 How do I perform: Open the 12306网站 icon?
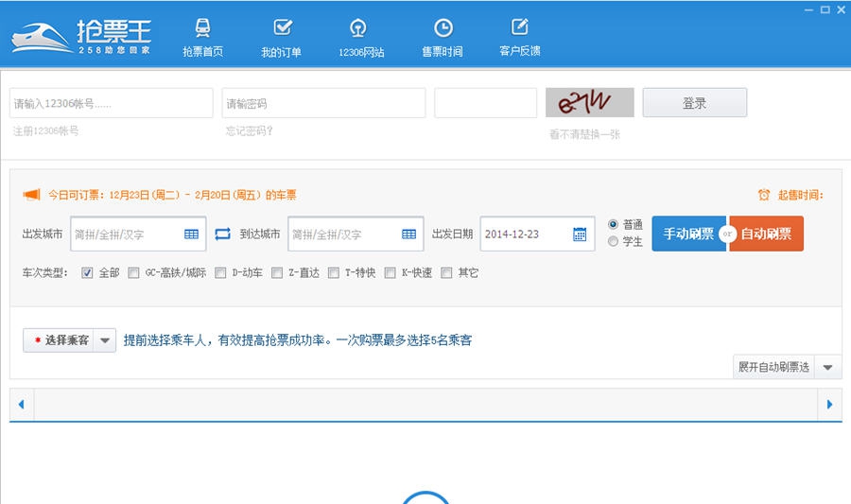[x=357, y=28]
